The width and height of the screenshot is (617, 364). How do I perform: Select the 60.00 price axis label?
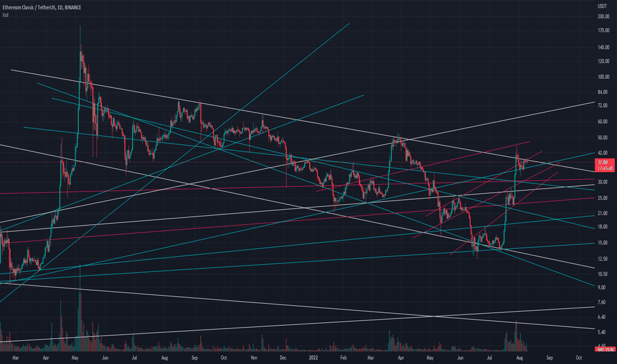tap(602, 122)
